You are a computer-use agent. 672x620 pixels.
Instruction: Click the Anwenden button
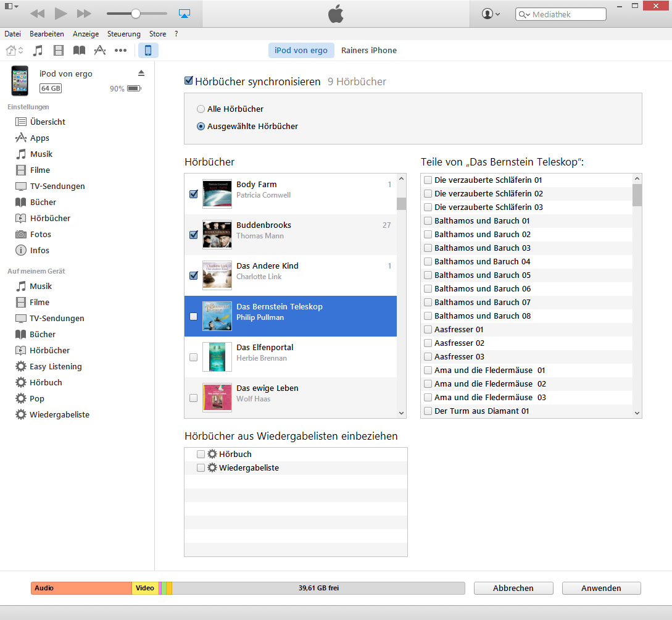[x=601, y=589]
